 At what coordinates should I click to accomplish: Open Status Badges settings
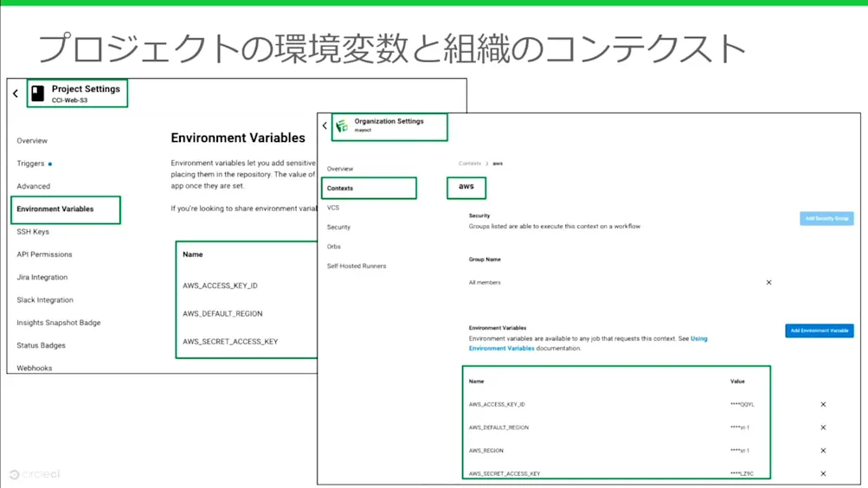(x=41, y=345)
